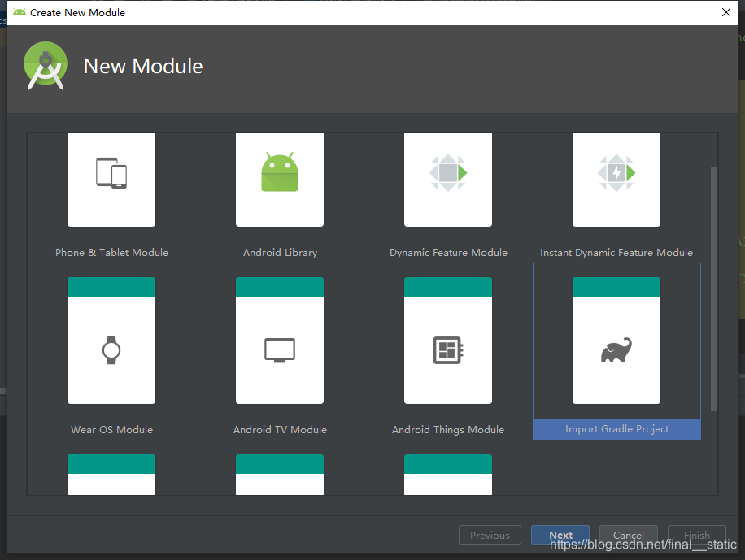Select the Import Gradle Project elephant icon
745x560 pixels.
[x=616, y=350]
